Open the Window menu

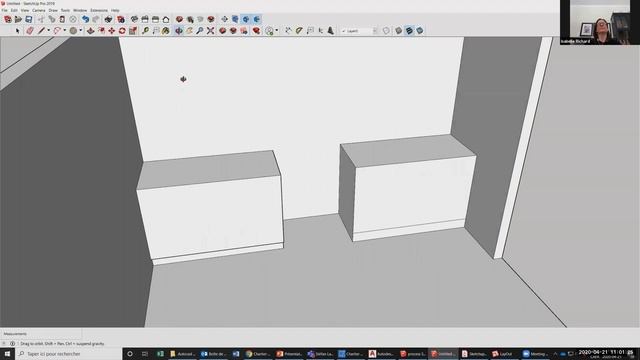coord(80,10)
